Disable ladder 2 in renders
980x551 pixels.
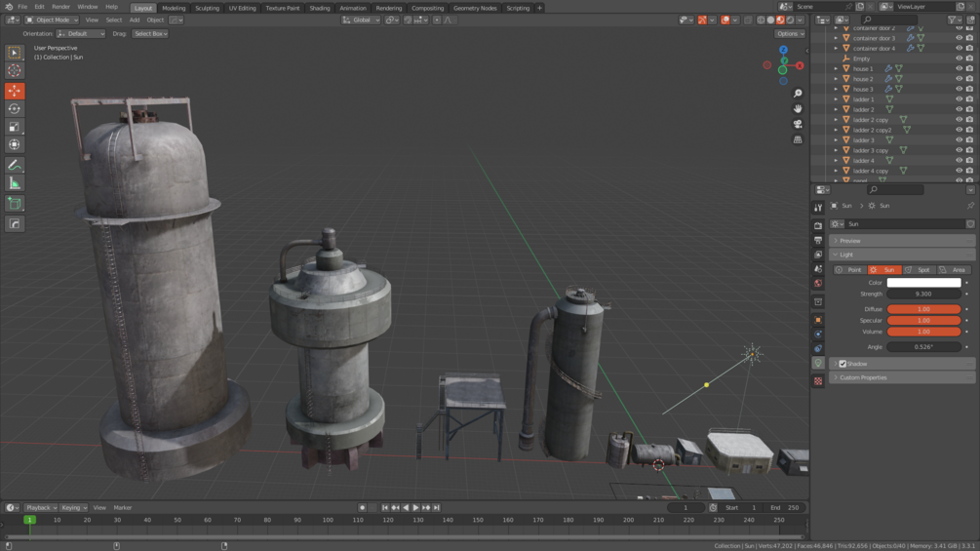coord(969,109)
